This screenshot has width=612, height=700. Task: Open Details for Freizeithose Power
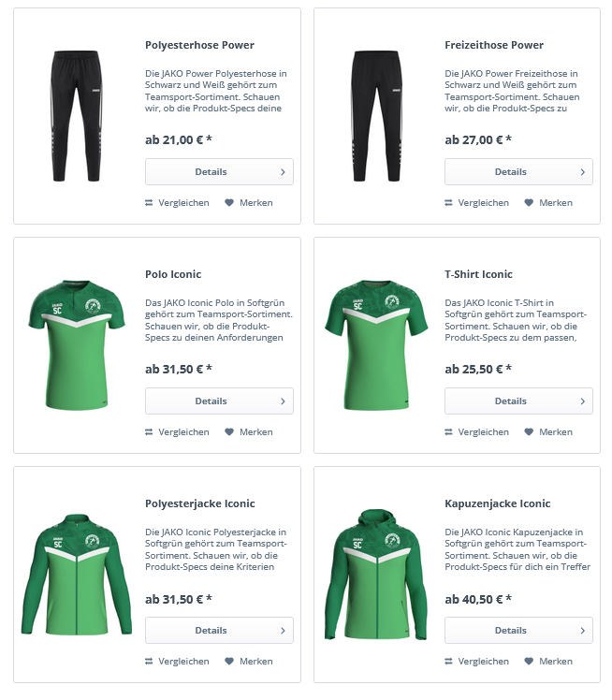tap(518, 172)
